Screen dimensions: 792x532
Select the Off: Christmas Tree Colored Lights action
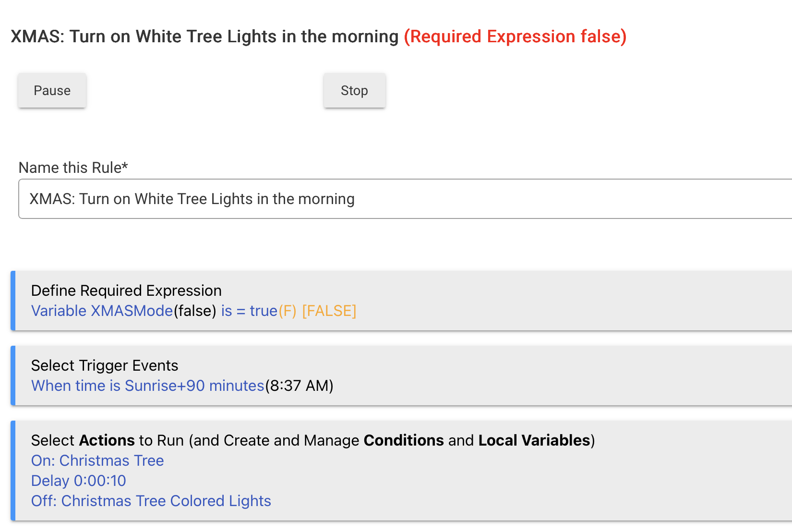(151, 501)
